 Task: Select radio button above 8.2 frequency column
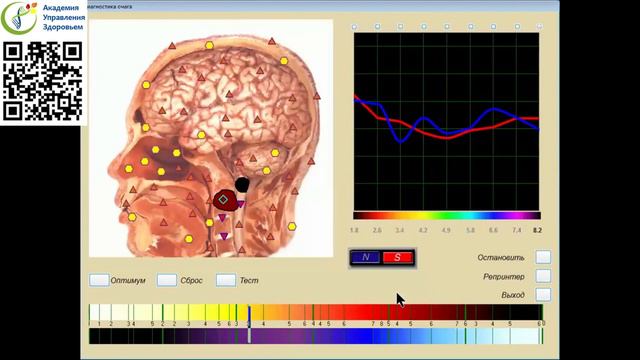click(539, 27)
